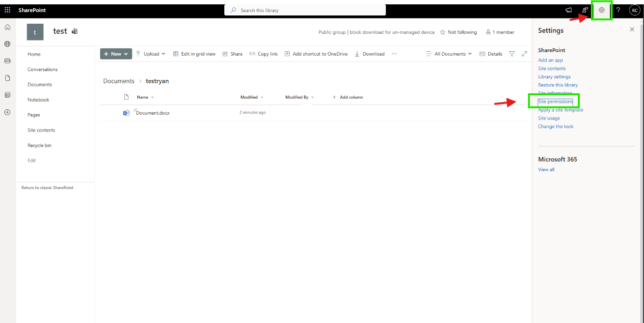This screenshot has width=644, height=323.
Task: Click the Search this library box
Action: click(305, 10)
